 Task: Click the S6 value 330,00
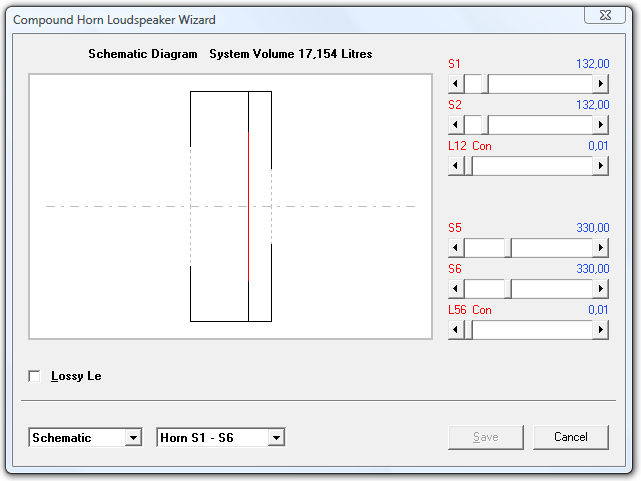pyautogui.click(x=592, y=269)
